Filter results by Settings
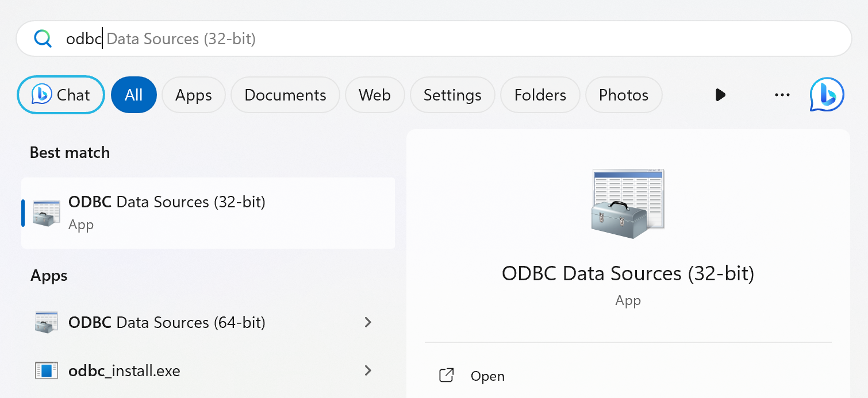The width and height of the screenshot is (868, 398). 452,95
